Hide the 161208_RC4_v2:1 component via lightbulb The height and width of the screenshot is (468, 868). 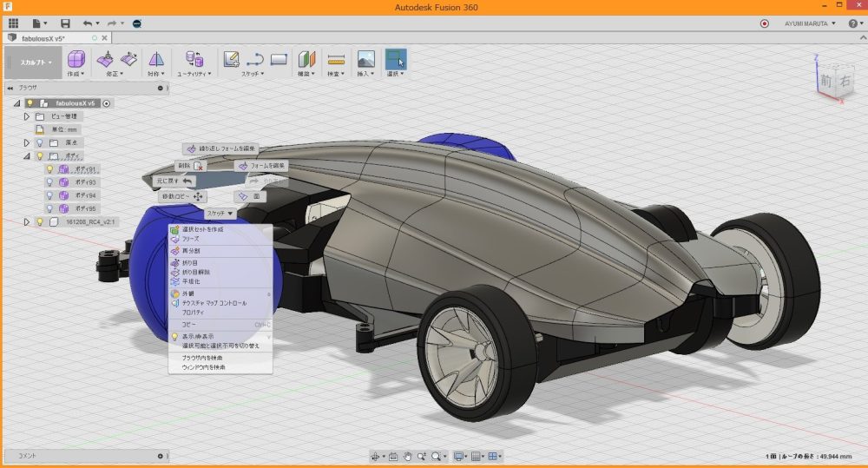click(x=39, y=222)
